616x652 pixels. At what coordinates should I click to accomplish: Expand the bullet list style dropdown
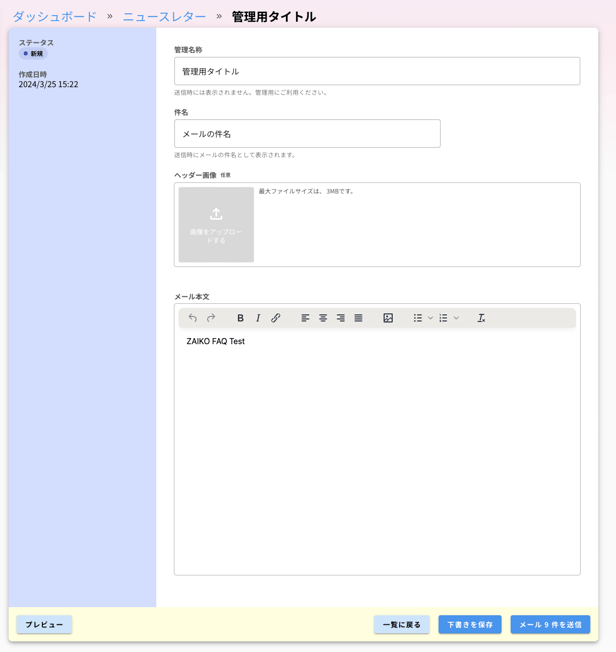point(431,318)
